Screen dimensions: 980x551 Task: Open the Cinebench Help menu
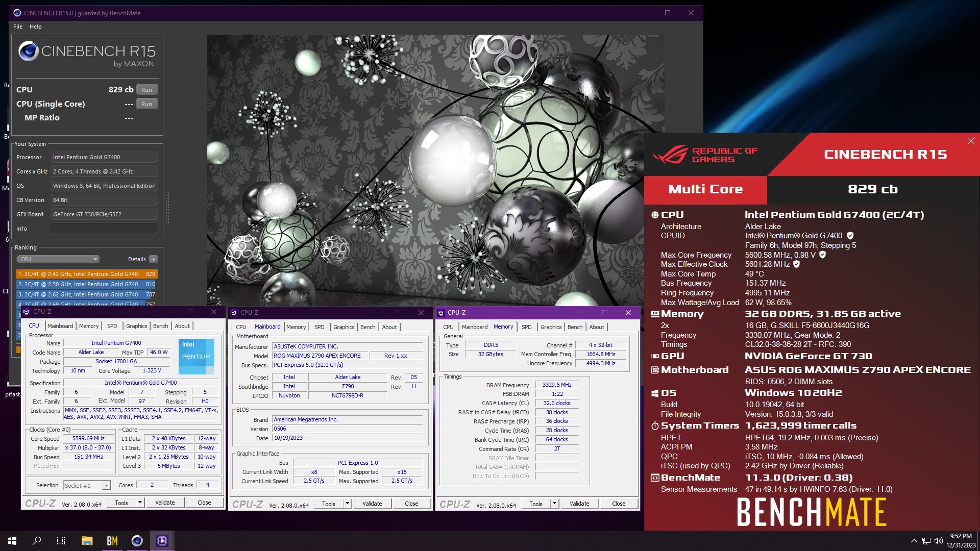[x=36, y=27]
